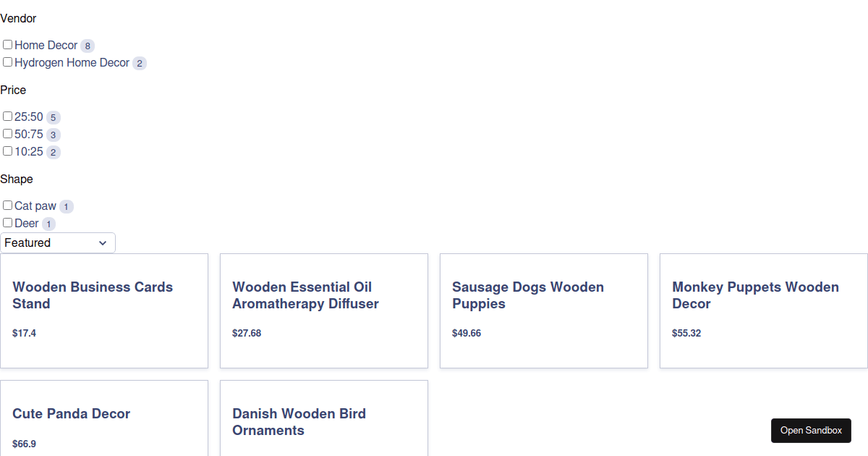
Task: Toggle the 10:25 price filter
Action: tap(8, 151)
